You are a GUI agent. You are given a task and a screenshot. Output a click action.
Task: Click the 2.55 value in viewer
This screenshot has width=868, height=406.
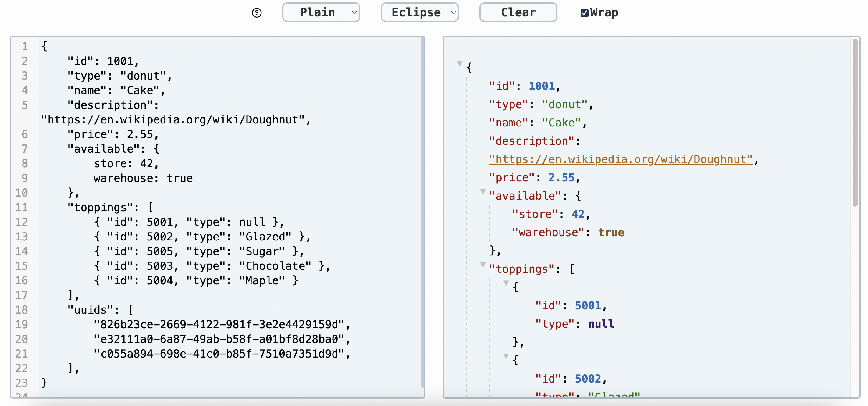click(x=561, y=178)
